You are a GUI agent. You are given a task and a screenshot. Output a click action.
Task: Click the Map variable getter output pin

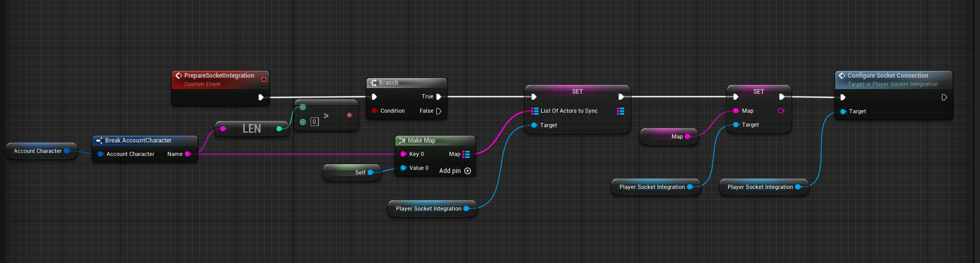coord(687,136)
